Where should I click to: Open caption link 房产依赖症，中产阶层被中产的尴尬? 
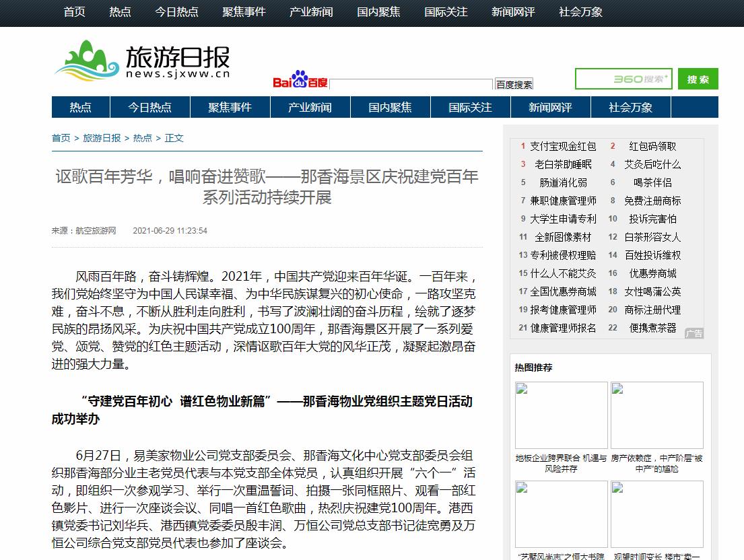point(656,463)
